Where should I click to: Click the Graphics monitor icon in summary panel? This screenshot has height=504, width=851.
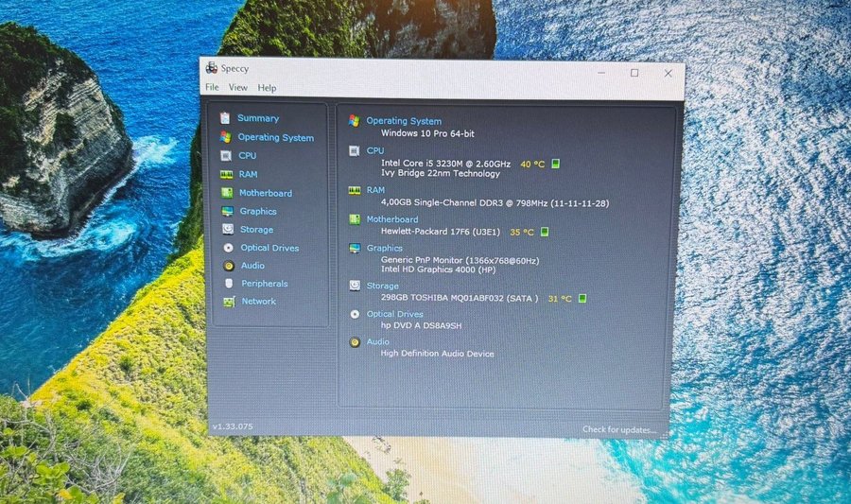tap(355, 248)
